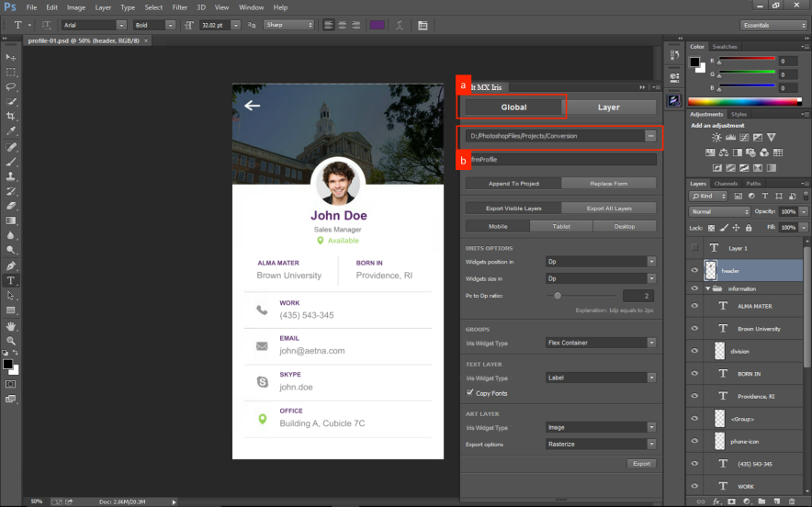Click the Export button
The image size is (812, 507).
[641, 464]
